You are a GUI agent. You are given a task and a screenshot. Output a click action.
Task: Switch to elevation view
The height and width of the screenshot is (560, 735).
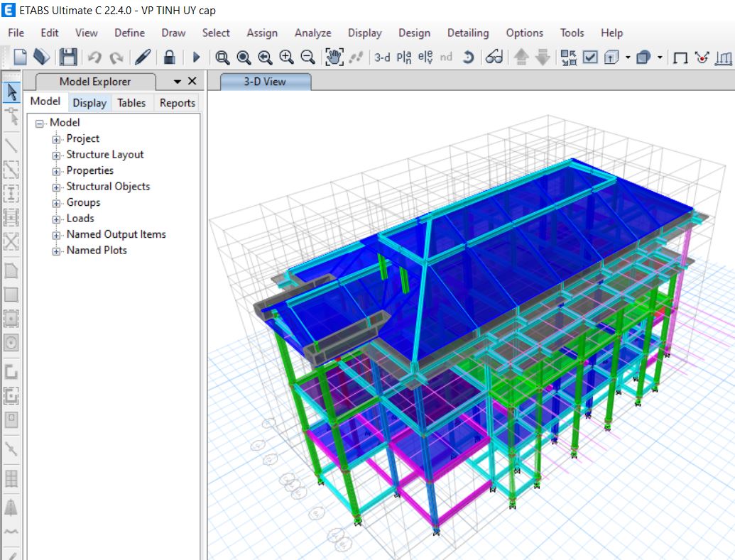[x=425, y=57]
